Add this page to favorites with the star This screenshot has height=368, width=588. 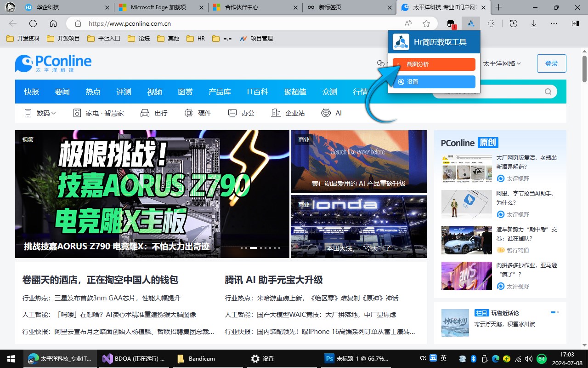click(426, 23)
